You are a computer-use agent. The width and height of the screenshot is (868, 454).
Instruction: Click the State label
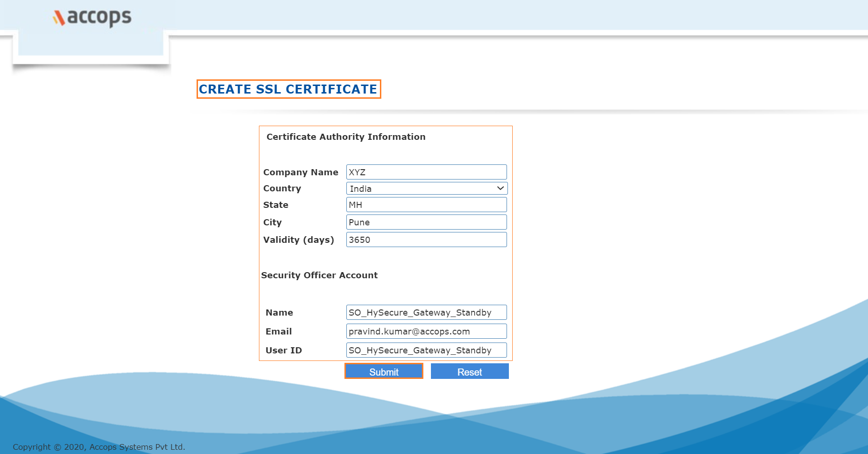(275, 205)
